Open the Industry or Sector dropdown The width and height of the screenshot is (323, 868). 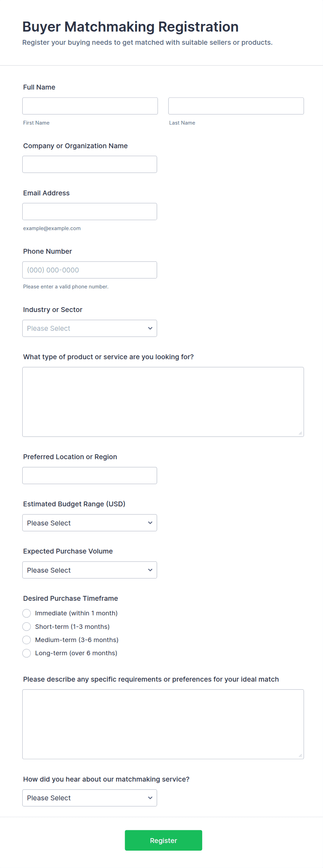pos(90,328)
